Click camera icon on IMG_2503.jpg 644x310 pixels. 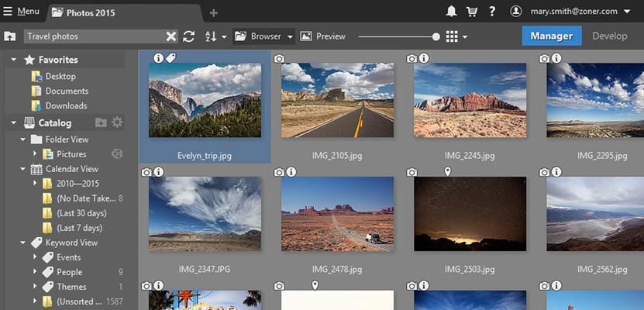point(412,173)
